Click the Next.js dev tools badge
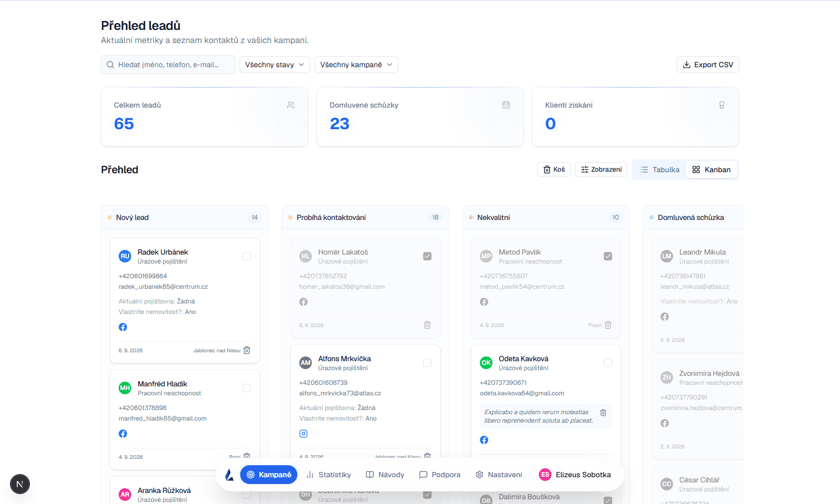 tap(20, 484)
